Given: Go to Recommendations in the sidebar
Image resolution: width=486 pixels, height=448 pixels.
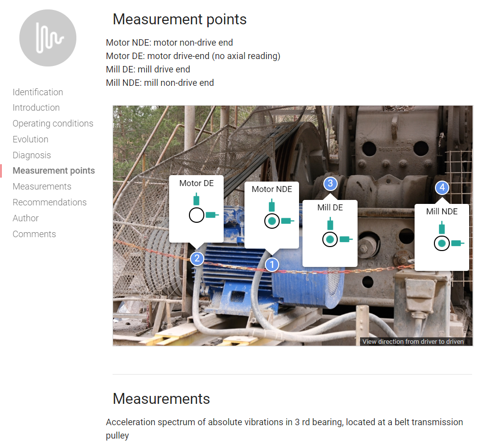Looking at the screenshot, I should click(x=50, y=202).
